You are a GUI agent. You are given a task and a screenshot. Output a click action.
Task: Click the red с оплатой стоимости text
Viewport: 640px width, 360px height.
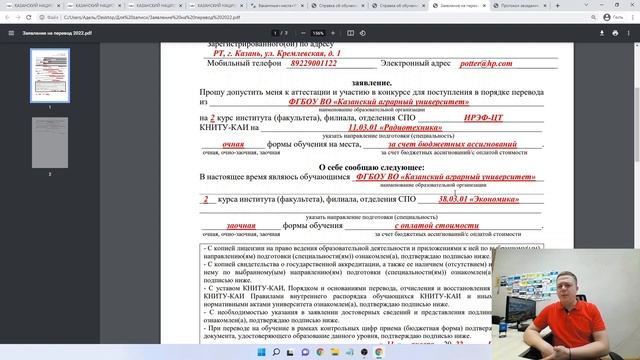pos(437,225)
